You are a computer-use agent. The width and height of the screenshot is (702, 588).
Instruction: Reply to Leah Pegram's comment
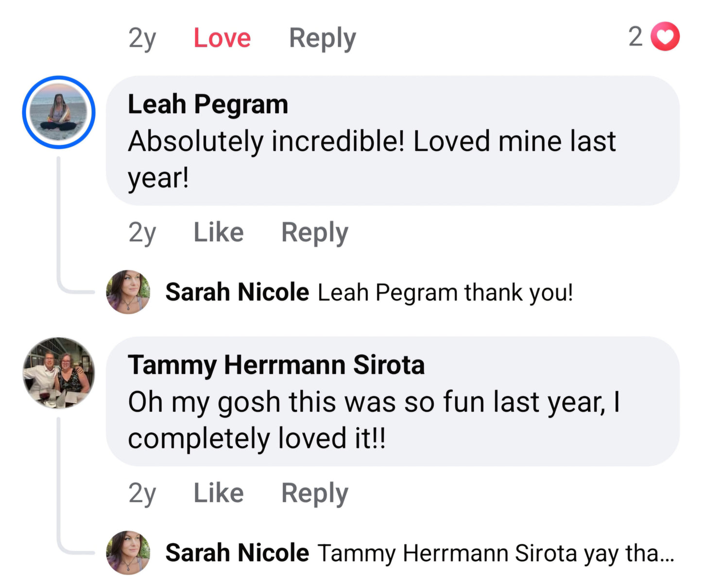coord(315,232)
